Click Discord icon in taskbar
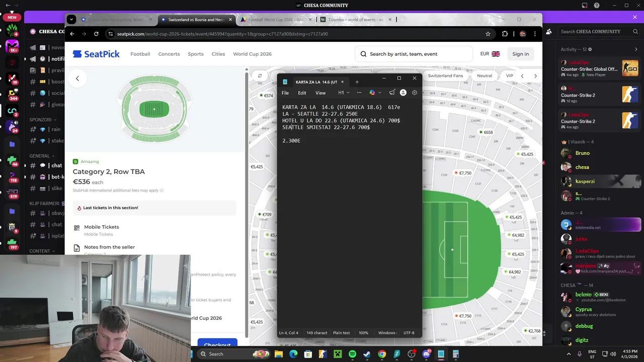This screenshot has height=362, width=644. pos(427,354)
